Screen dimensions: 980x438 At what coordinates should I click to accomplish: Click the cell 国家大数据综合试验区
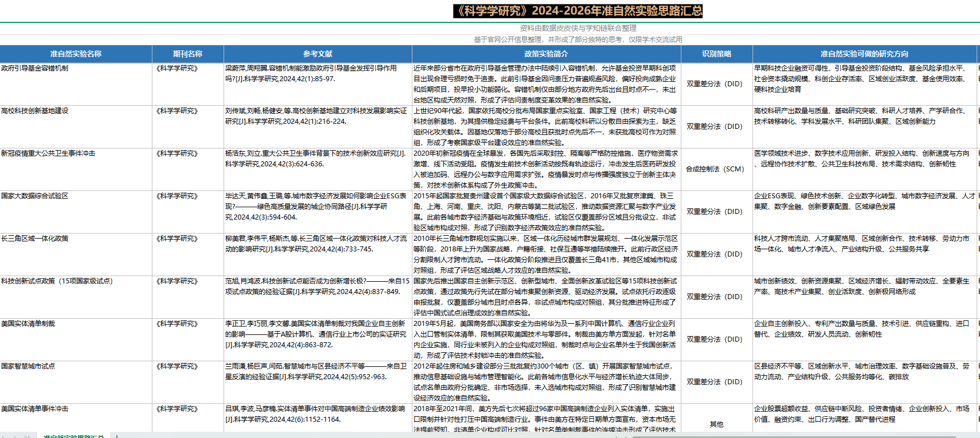point(76,212)
